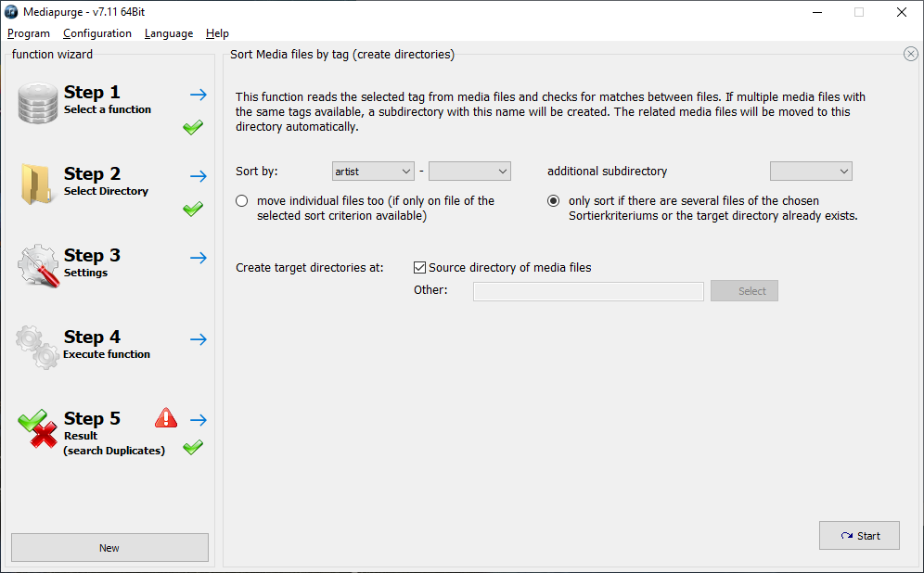Open the Configuration menu
This screenshot has width=924, height=573.
click(97, 33)
